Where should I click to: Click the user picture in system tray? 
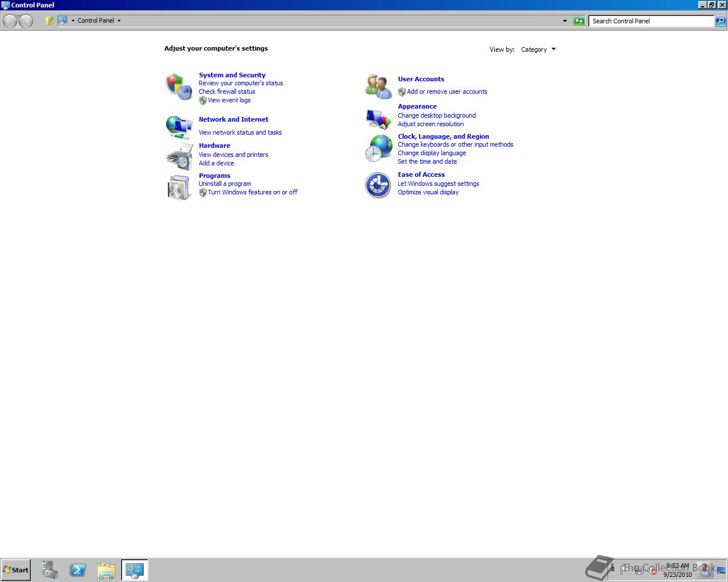coord(705,569)
